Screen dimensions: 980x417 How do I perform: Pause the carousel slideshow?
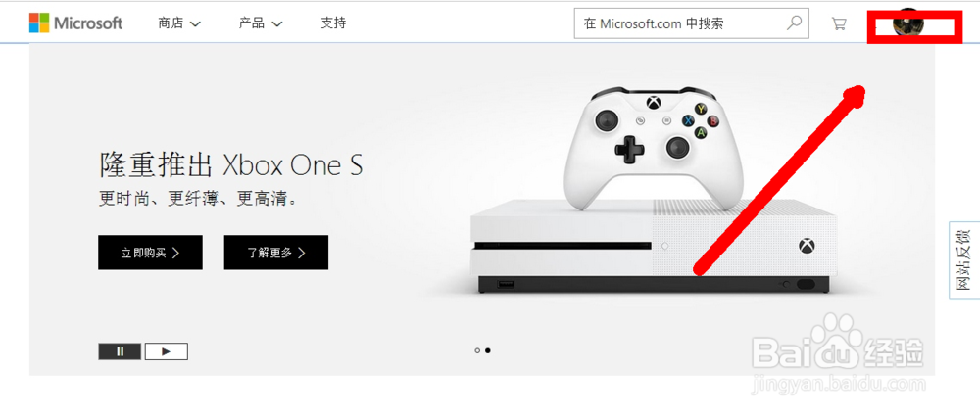click(120, 351)
